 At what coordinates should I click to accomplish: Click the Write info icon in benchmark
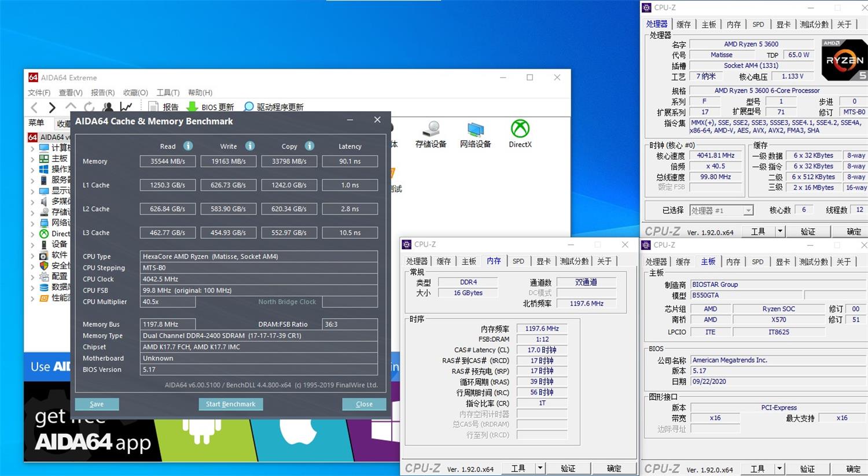tap(250, 146)
